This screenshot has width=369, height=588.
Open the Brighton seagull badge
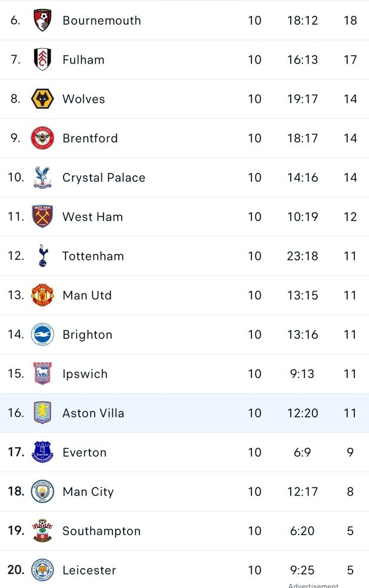click(x=42, y=335)
